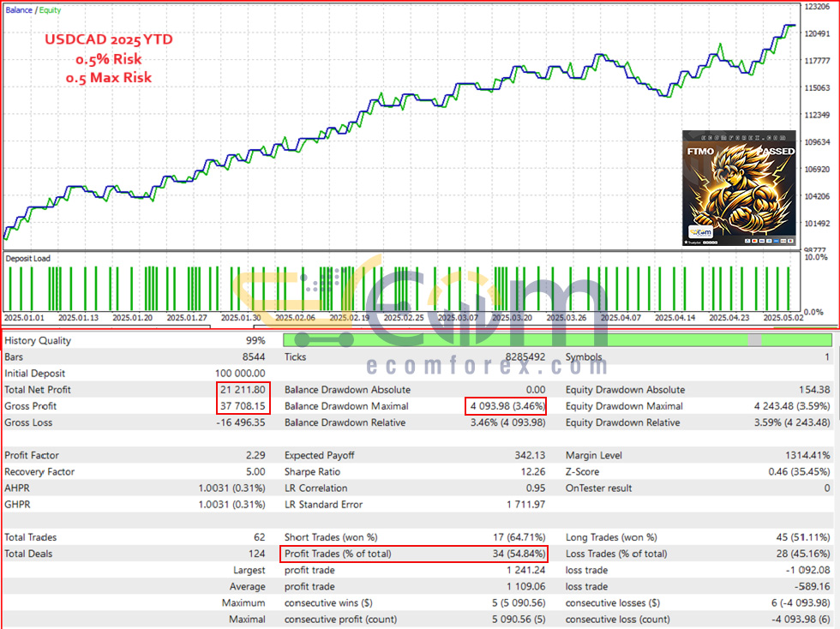
Task: Click the ecomforex.com watermark text
Action: click(487, 366)
